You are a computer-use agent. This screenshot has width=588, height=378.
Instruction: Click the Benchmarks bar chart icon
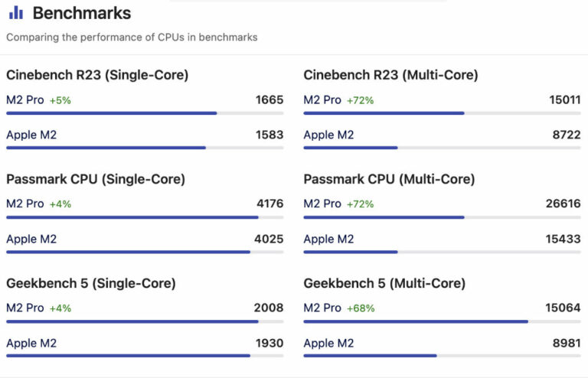pos(15,13)
